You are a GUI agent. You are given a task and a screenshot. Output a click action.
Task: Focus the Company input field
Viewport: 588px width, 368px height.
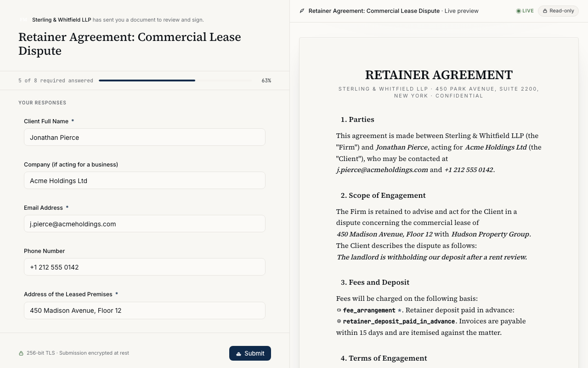tap(145, 180)
